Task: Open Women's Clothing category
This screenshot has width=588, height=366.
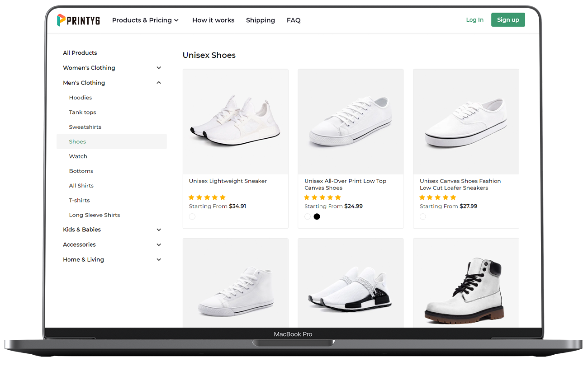Action: pyautogui.click(x=89, y=68)
